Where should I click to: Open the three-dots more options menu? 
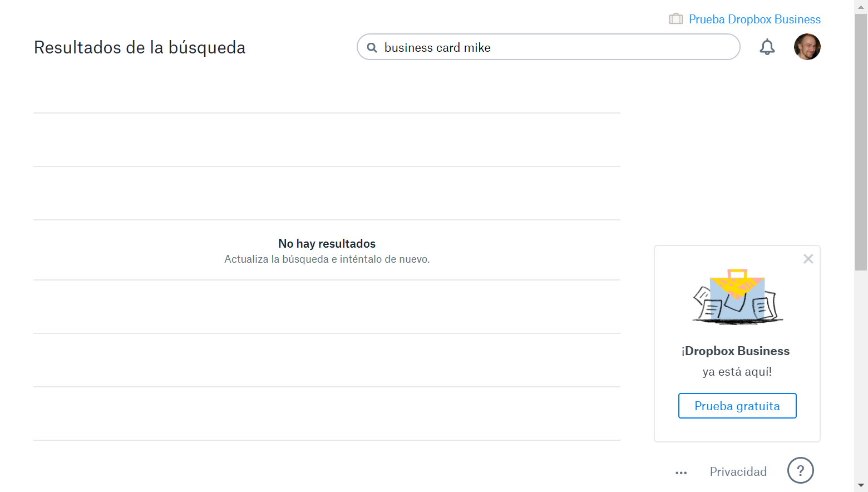(681, 473)
